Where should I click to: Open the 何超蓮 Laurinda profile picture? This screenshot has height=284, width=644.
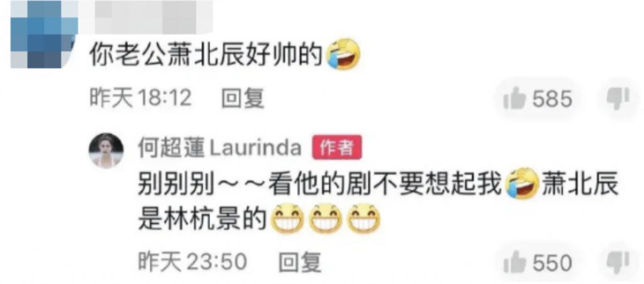106,150
